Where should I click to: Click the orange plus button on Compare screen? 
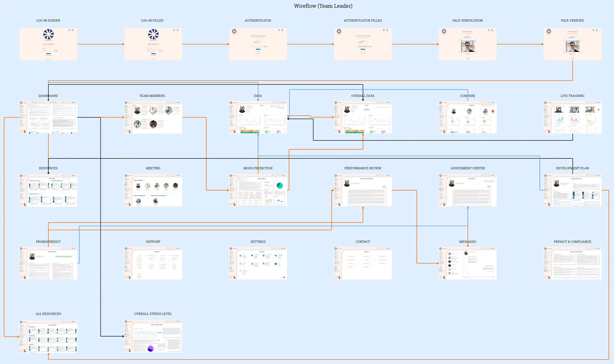coord(493,111)
